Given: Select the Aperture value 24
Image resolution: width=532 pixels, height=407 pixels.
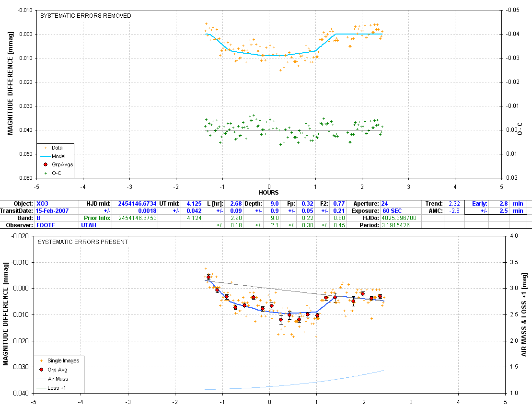Looking at the screenshot, I should (x=384, y=204).
